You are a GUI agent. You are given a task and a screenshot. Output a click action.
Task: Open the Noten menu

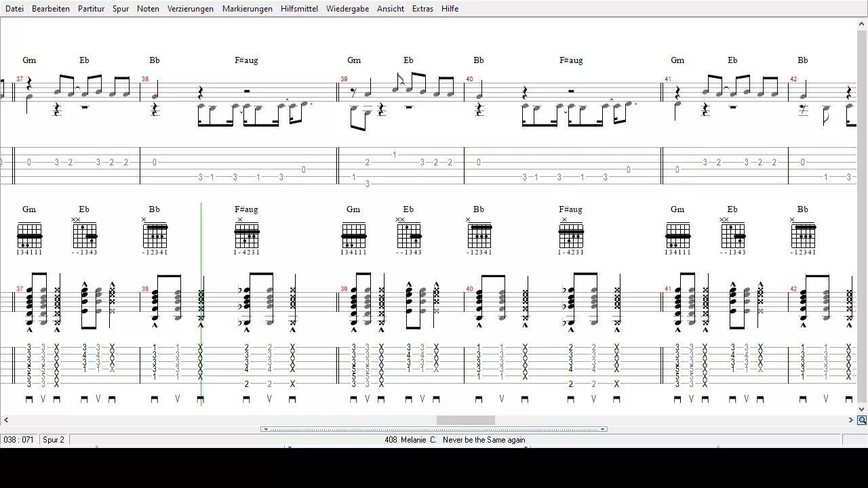coord(148,9)
